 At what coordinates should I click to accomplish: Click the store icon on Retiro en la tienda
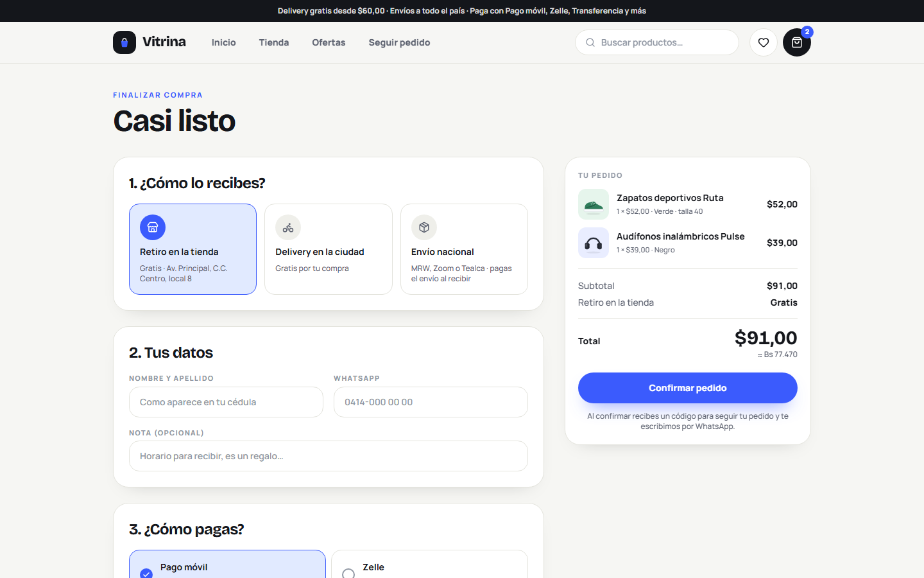(x=153, y=227)
